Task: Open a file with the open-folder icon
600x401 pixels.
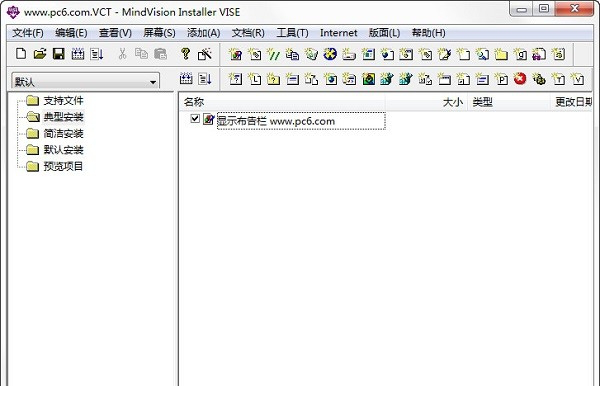Action: tap(40, 54)
